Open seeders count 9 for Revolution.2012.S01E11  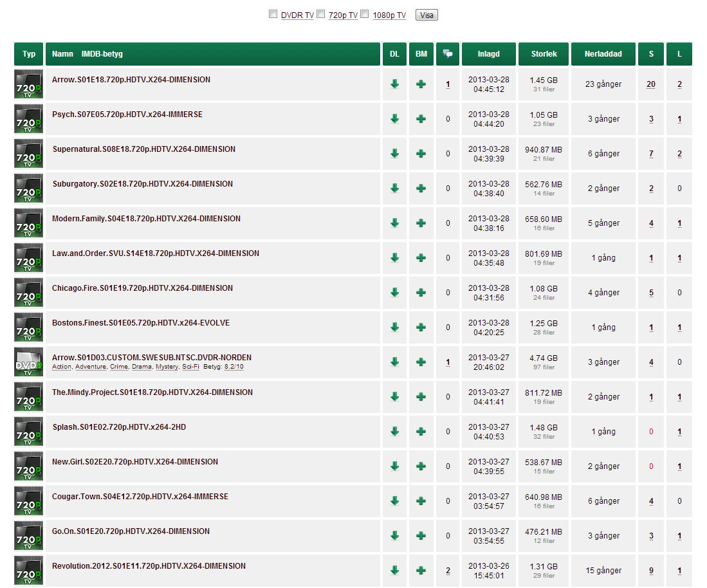[x=651, y=571]
